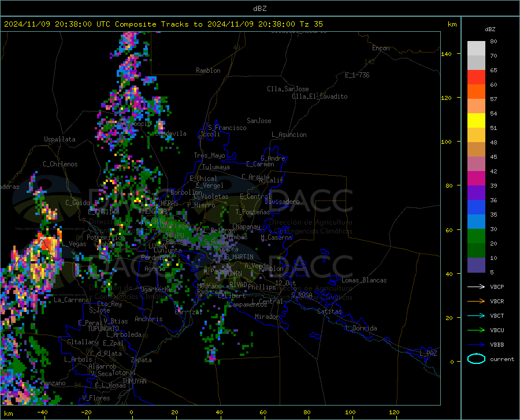Click the La_Carrera label
Viewport: 520px width, 420px height.
tap(71, 300)
